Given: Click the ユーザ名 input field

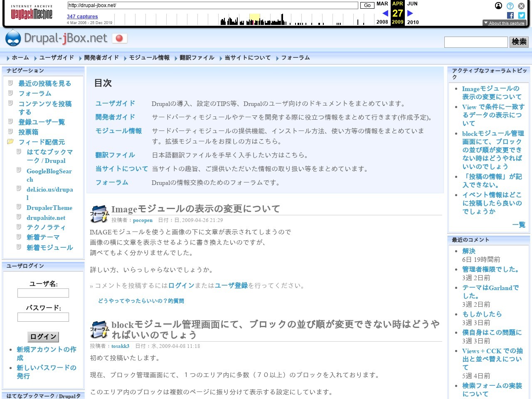Looking at the screenshot, I should [43, 293].
